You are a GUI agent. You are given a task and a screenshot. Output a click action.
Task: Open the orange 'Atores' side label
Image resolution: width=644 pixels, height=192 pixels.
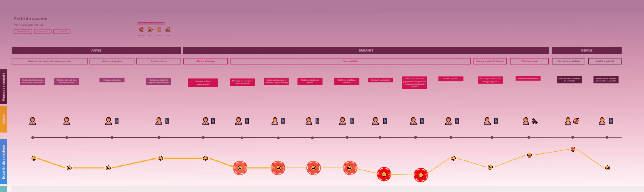(3, 119)
